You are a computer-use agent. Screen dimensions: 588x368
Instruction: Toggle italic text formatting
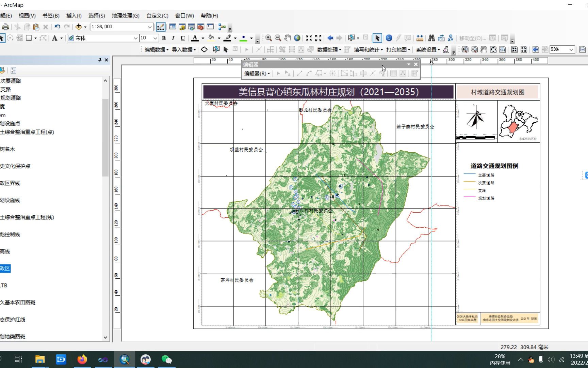point(173,38)
